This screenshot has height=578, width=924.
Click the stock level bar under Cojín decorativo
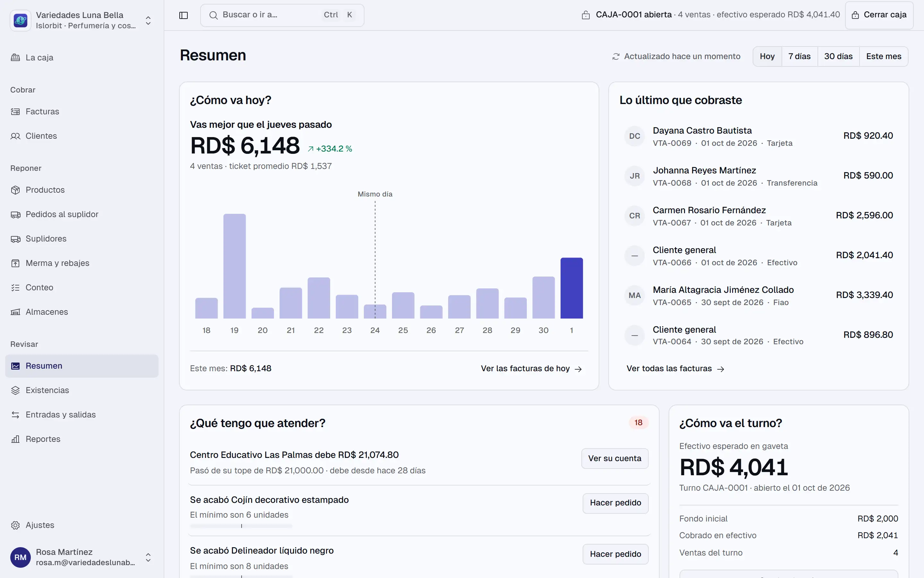(241, 526)
